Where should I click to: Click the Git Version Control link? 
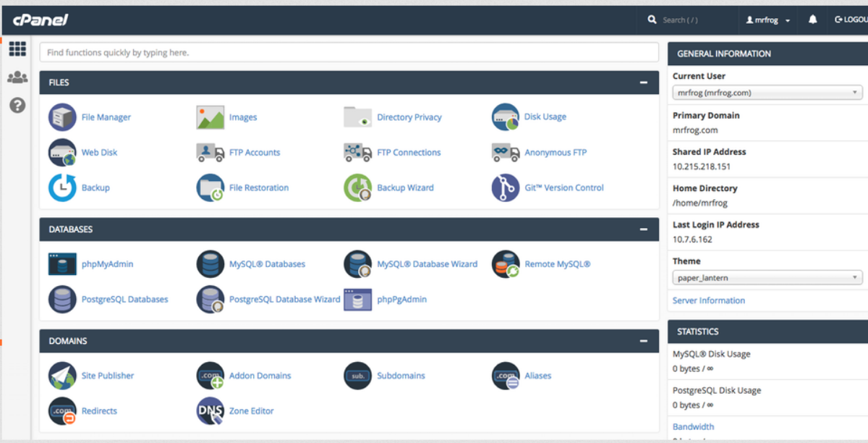[x=564, y=188]
